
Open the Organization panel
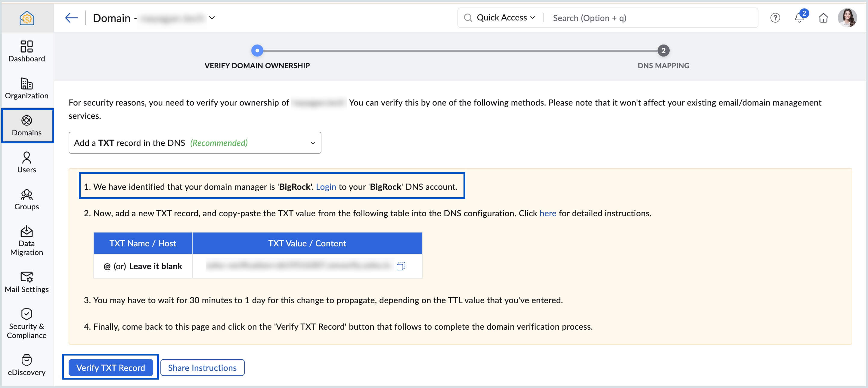pos(26,88)
